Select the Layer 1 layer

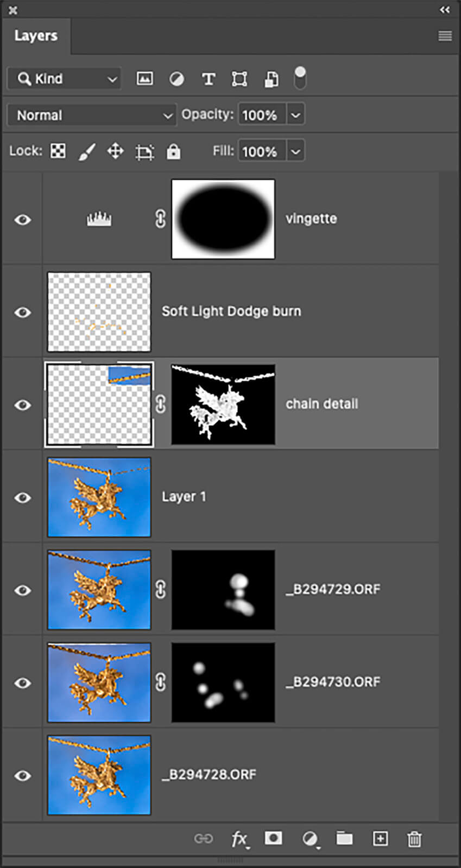click(184, 497)
